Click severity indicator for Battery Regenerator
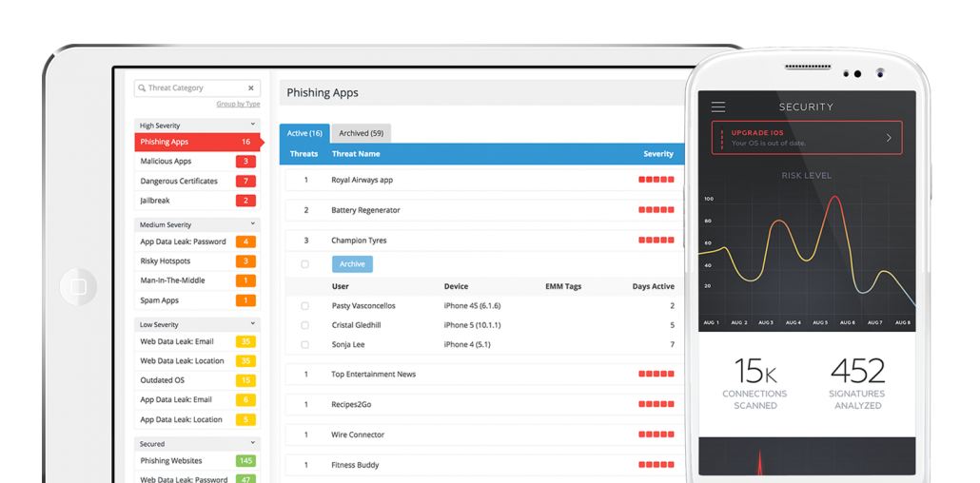Image resolution: width=980 pixels, height=483 pixels. 657,210
